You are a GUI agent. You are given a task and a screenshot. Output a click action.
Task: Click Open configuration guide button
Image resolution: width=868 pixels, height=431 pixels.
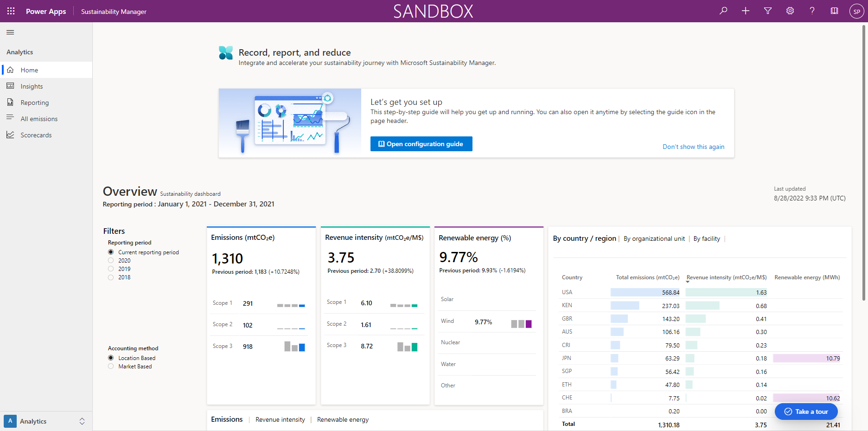tap(421, 144)
